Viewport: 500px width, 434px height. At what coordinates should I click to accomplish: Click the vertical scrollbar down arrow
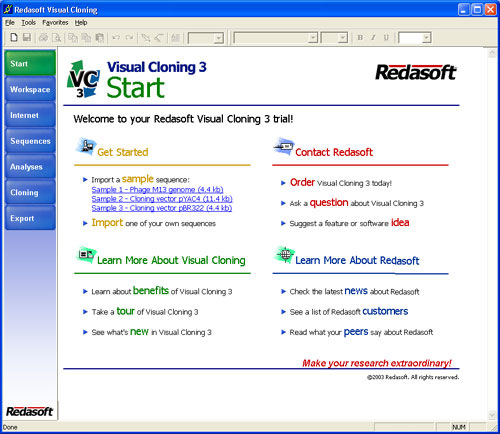492,415
